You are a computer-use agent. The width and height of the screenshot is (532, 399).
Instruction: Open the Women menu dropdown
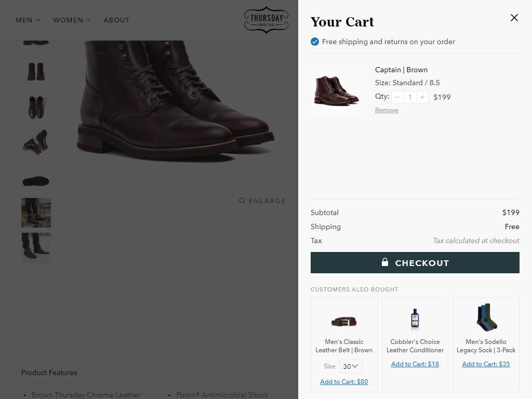[x=72, y=20]
